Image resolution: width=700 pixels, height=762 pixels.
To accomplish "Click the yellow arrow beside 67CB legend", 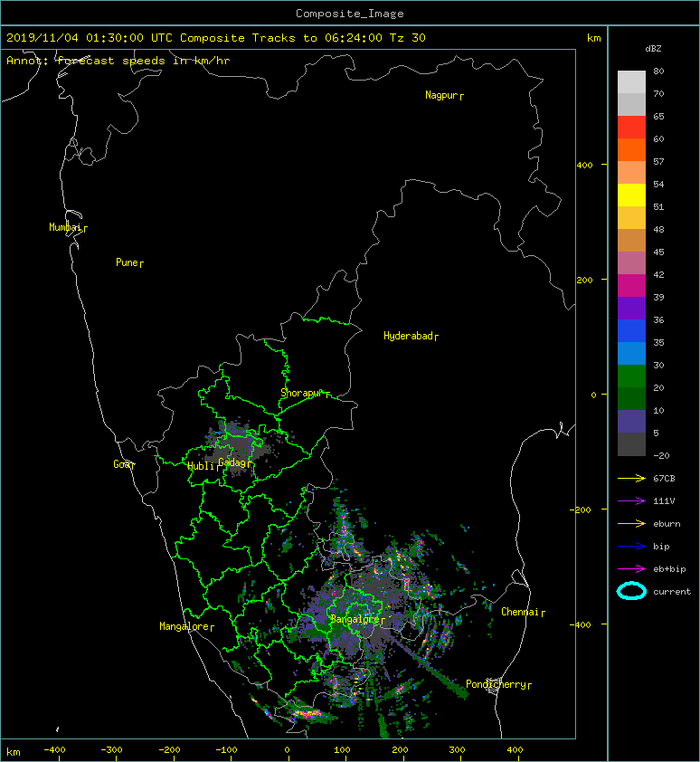I will tap(631, 479).
